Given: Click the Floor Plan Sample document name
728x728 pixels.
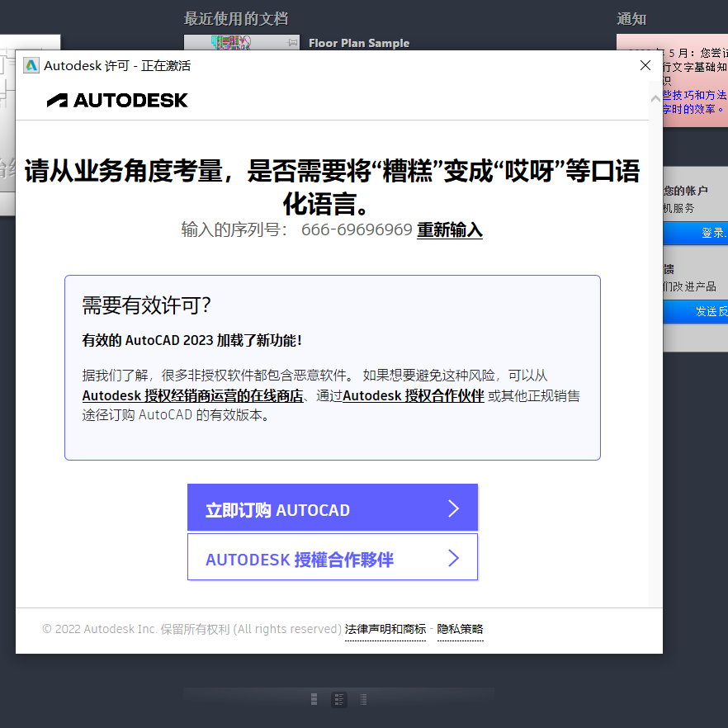Looking at the screenshot, I should click(359, 43).
